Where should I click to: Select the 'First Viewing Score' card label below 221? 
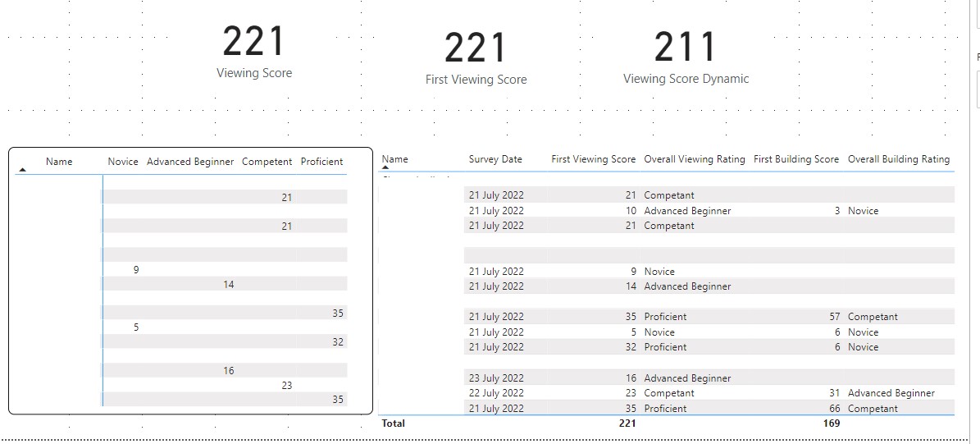476,80
